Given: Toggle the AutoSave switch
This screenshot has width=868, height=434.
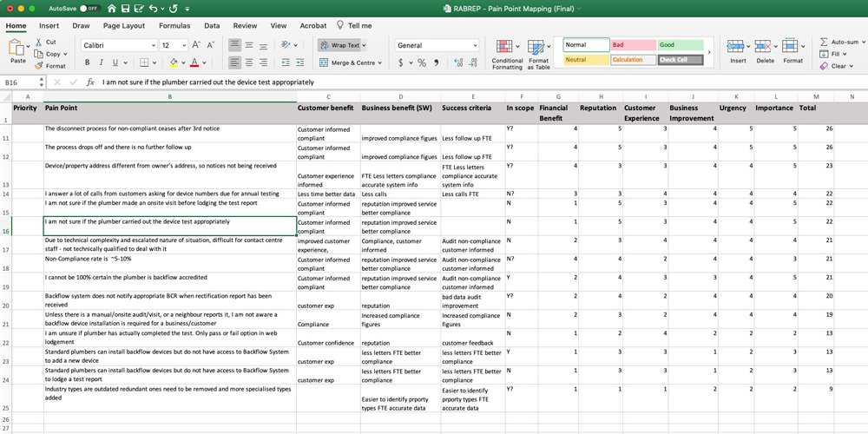Looking at the screenshot, I should click(x=89, y=9).
